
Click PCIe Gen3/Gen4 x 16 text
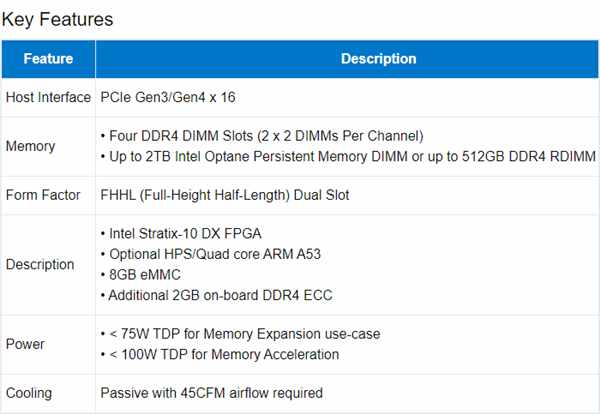[168, 97]
